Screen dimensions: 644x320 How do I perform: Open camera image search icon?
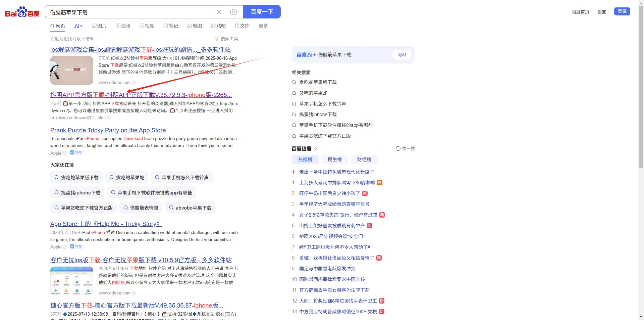point(234,12)
